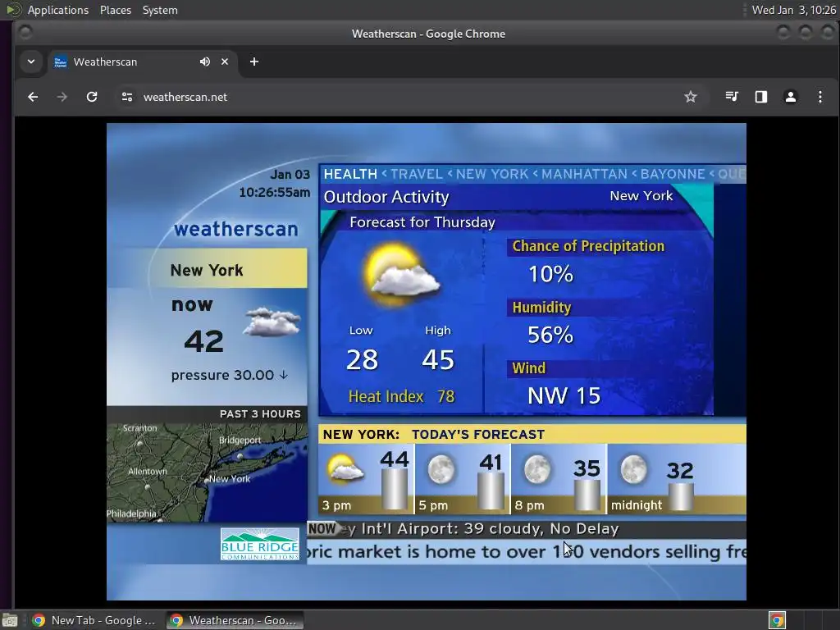The width and height of the screenshot is (840, 630).
Task: Click the browser forward arrow
Action: click(62, 97)
